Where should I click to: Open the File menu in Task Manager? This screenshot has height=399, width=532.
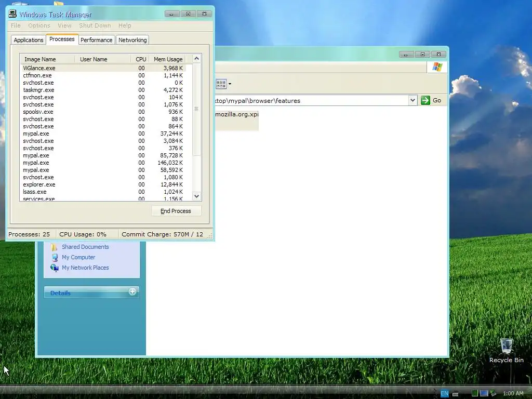click(x=16, y=25)
